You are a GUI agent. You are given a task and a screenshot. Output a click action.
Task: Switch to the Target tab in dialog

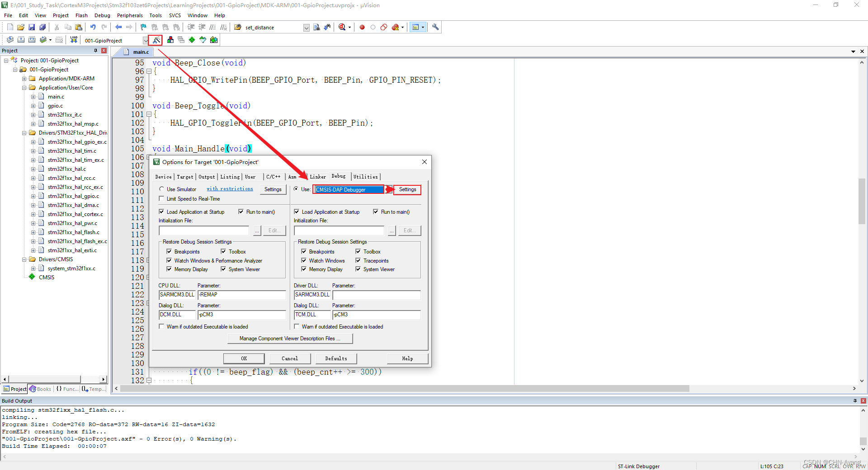(185, 177)
